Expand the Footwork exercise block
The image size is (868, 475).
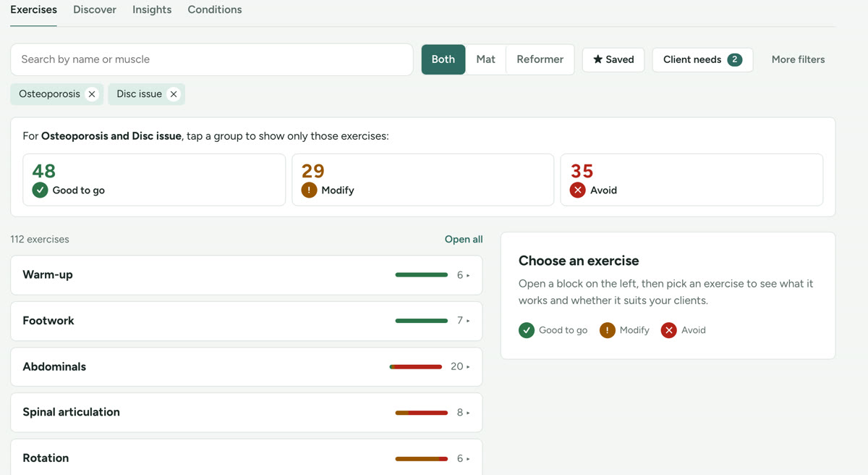(246, 321)
